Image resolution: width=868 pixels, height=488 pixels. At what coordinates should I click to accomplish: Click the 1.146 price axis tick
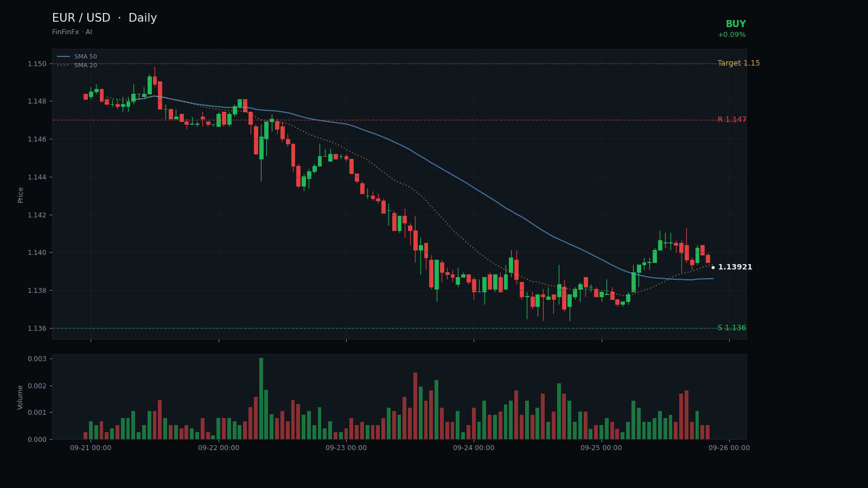(37, 139)
